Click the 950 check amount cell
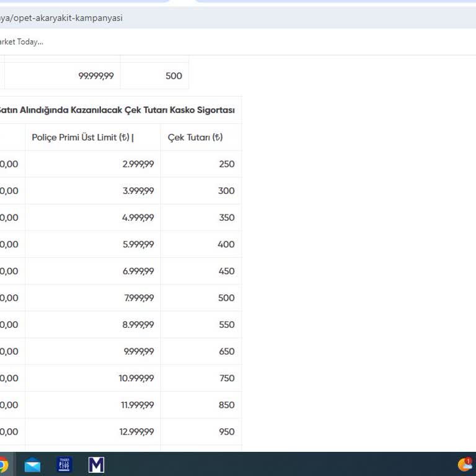The image size is (476, 476). click(x=226, y=431)
